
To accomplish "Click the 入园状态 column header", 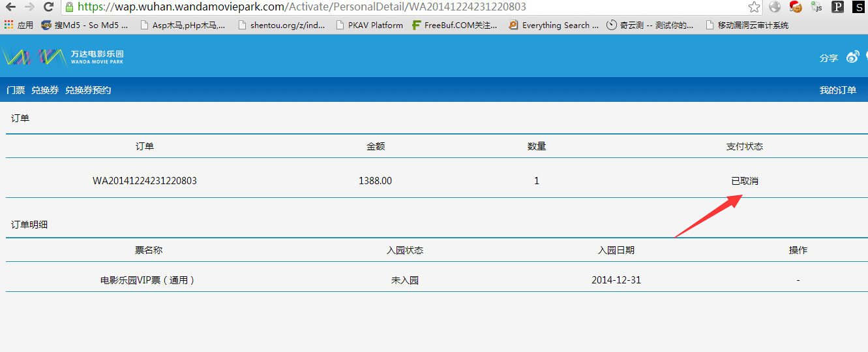I will click(x=405, y=250).
